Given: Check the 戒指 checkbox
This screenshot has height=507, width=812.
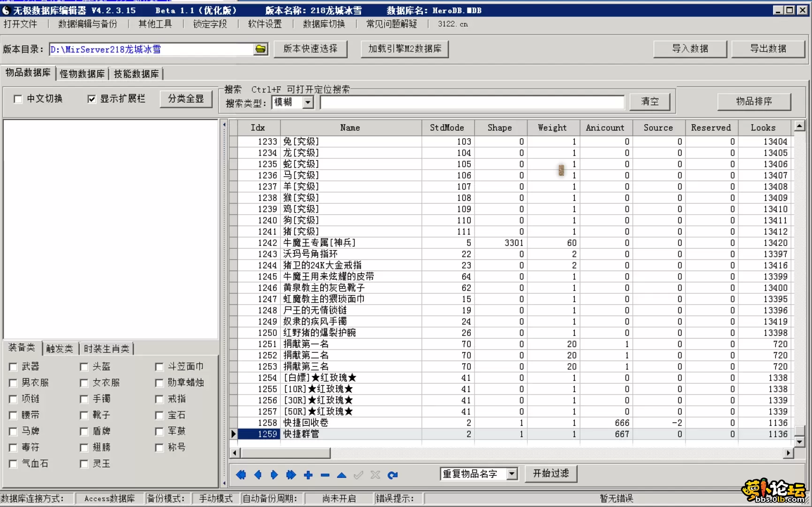Looking at the screenshot, I should click(159, 399).
